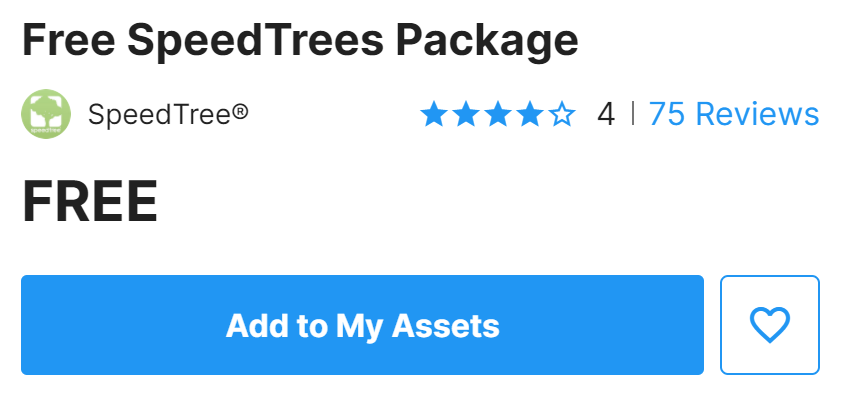Click the third blue rating star
The height and width of the screenshot is (398, 845).
498,115
